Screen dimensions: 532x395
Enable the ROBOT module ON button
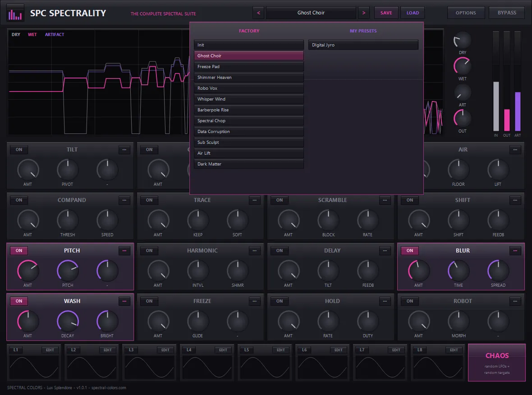pos(410,301)
